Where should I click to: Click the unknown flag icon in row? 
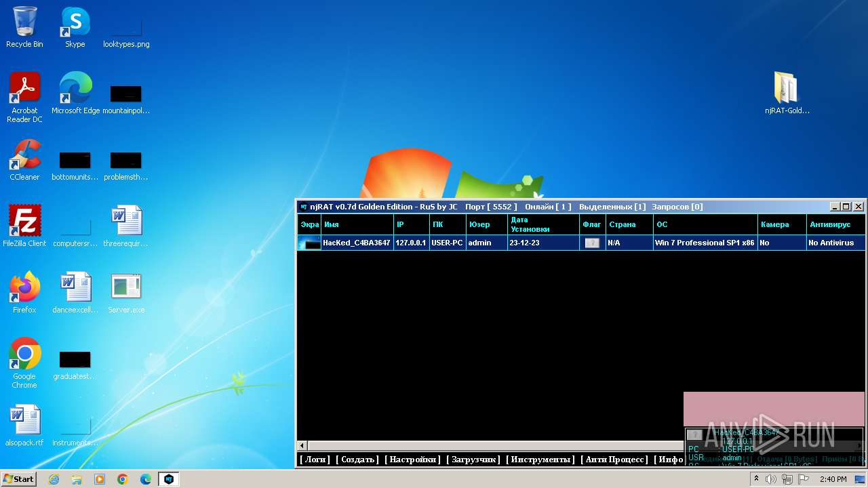click(x=592, y=243)
